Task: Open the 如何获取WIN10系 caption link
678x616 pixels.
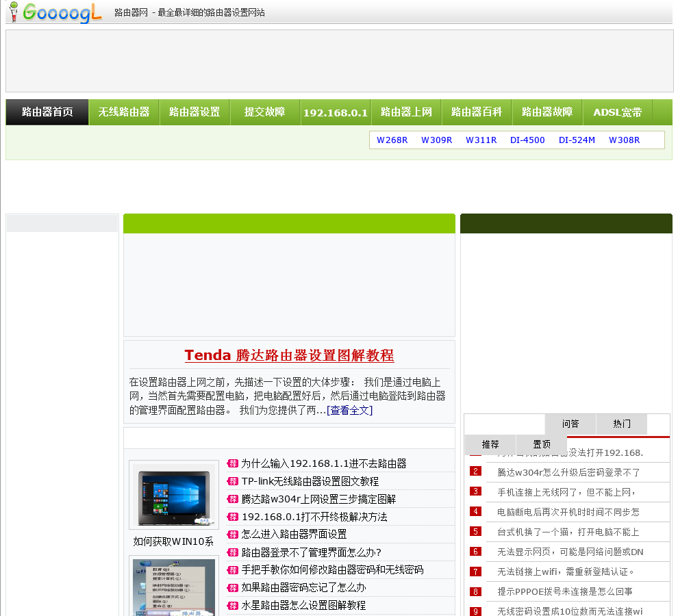Action: pyautogui.click(x=173, y=541)
